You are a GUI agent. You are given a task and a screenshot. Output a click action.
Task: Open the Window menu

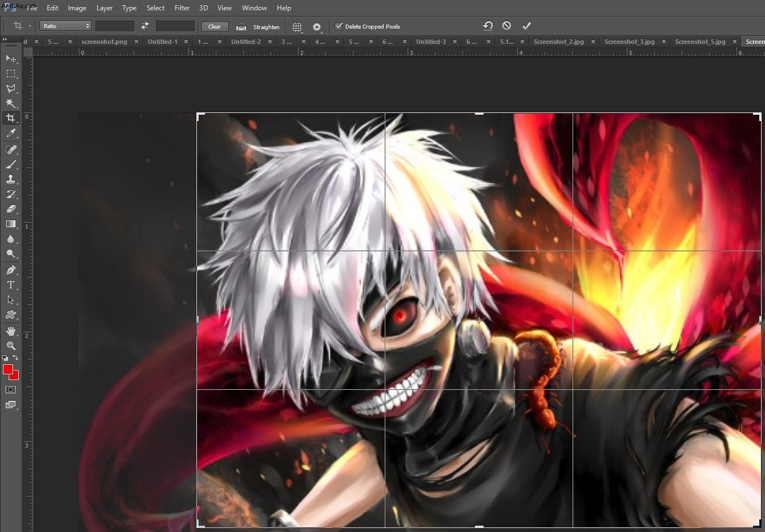(255, 8)
